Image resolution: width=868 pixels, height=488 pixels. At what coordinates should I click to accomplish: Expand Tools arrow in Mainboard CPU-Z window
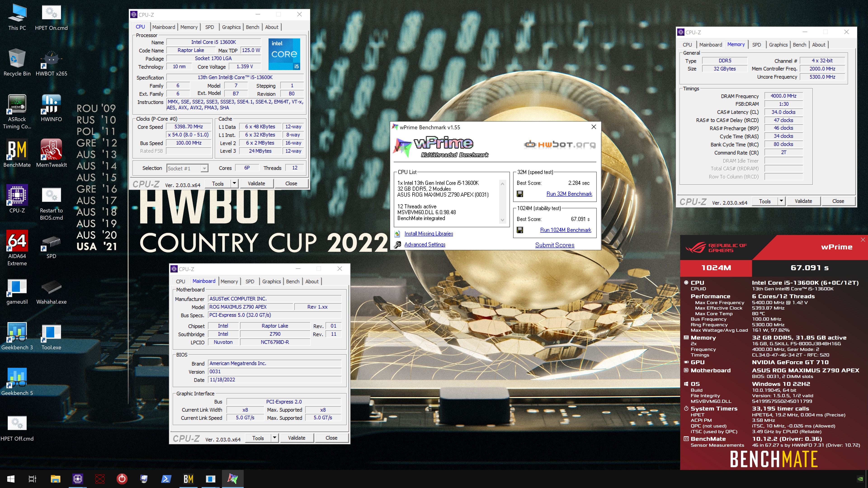(275, 438)
